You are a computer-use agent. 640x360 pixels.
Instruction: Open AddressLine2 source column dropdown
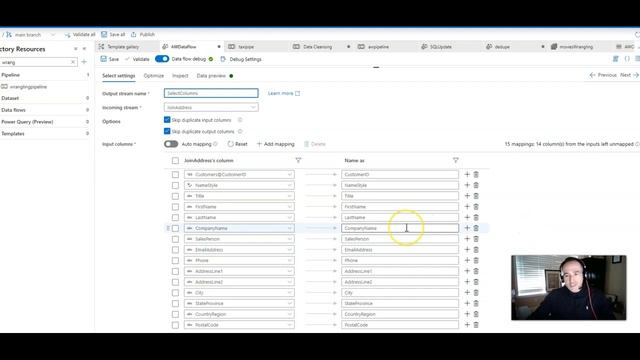tap(239, 282)
